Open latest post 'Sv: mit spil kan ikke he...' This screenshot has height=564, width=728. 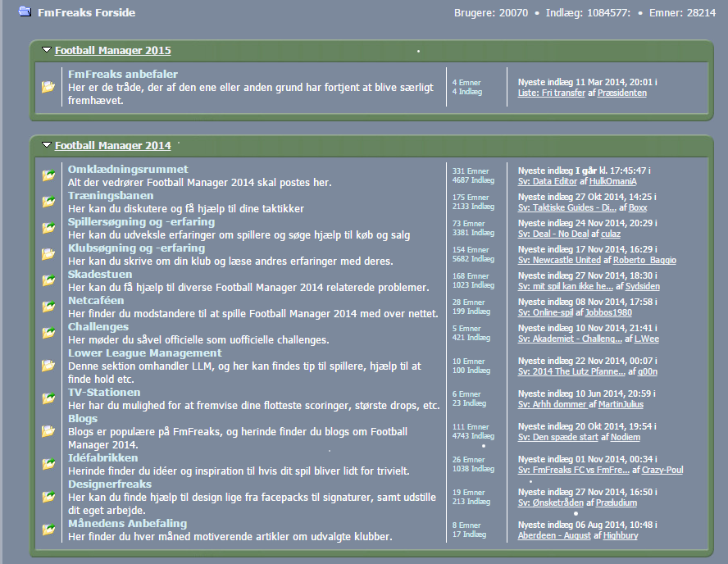[566, 286]
